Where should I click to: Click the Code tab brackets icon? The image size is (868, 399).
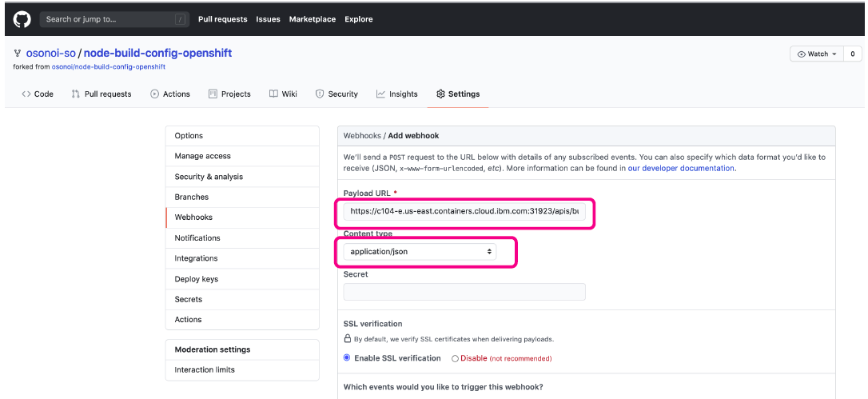26,94
